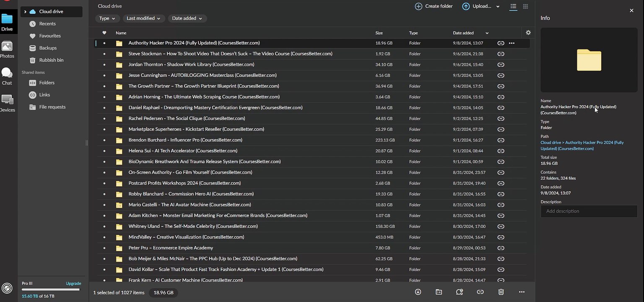Expand the Cloud drive tree chevron
This screenshot has width=644, height=302.
(25, 12)
